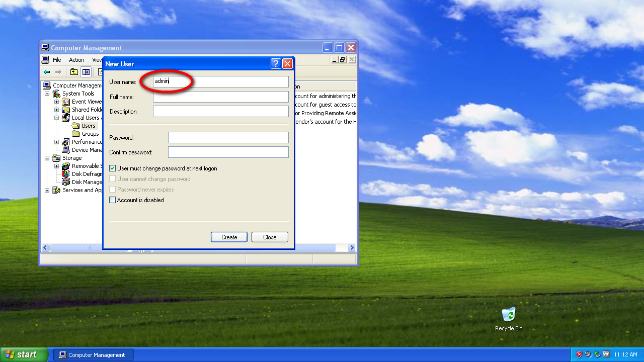Click the Close button in New User dialog
644x362 pixels.
point(270,237)
